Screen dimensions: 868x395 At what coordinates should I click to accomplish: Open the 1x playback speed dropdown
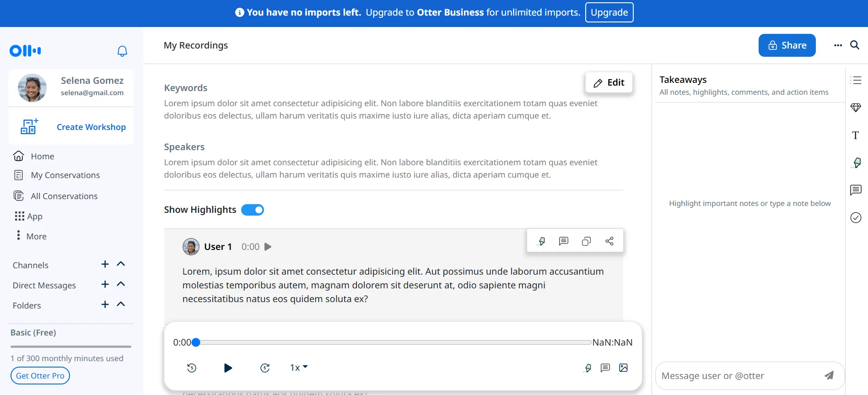299,368
